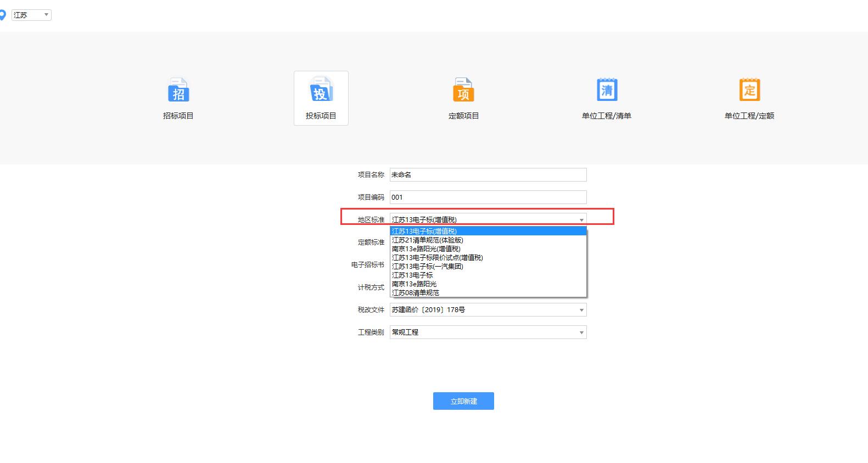Select the 定额项目 project type icon

click(x=463, y=90)
